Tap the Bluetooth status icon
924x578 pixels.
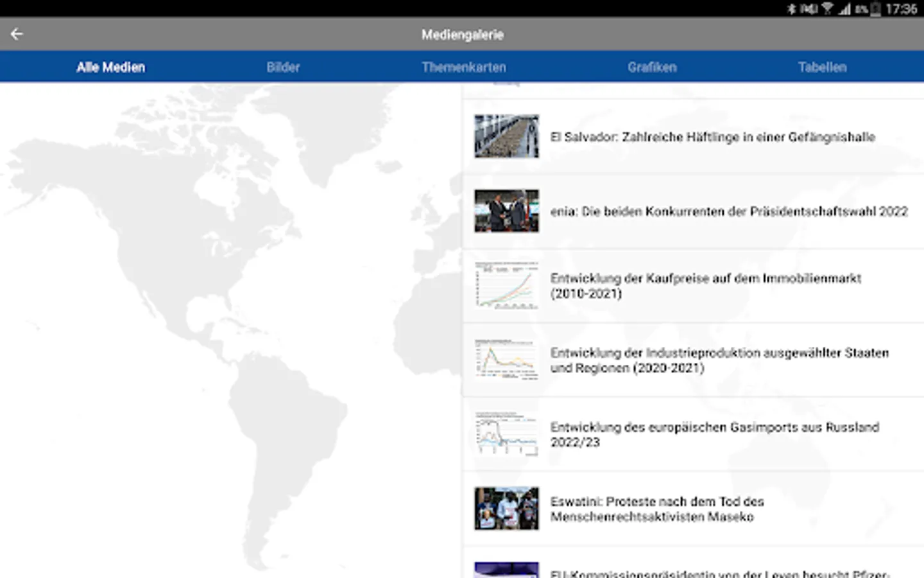pos(791,9)
